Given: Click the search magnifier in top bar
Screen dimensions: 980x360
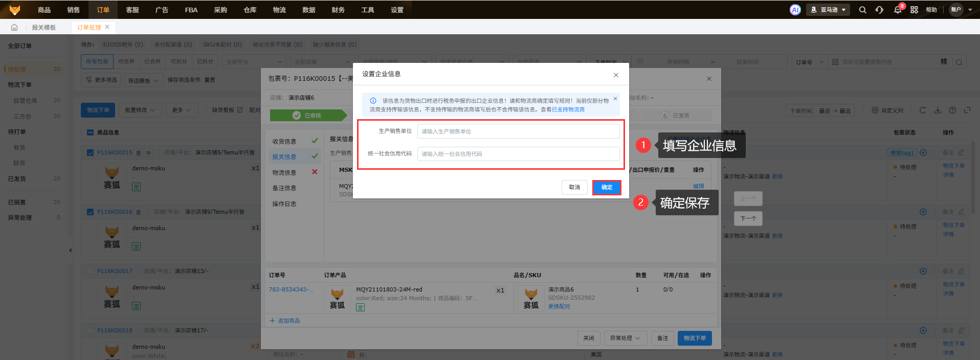Looking at the screenshot, I should (x=862, y=10).
